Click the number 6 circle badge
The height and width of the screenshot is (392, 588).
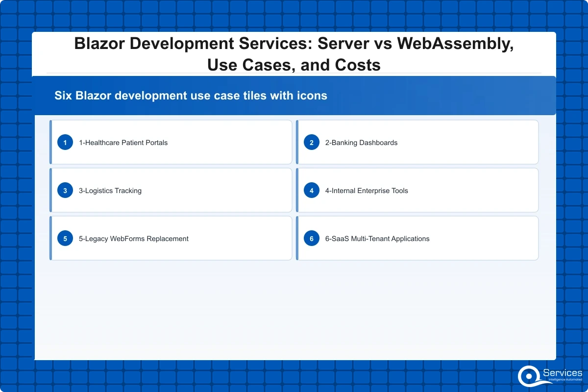(312, 239)
